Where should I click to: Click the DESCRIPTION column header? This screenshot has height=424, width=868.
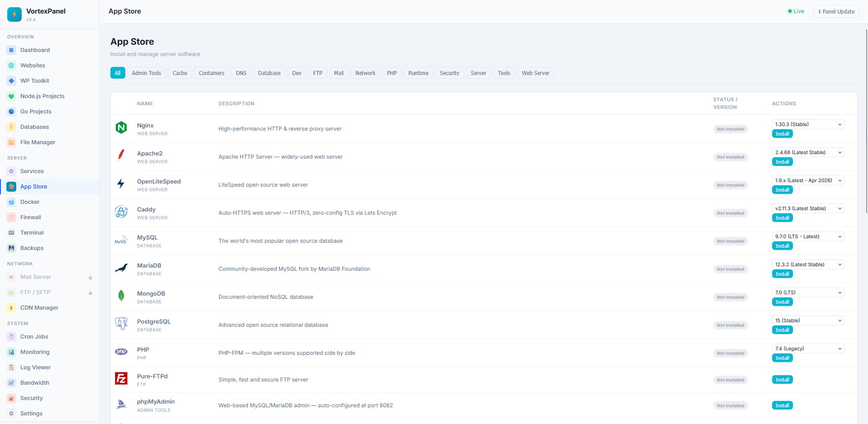(237, 104)
